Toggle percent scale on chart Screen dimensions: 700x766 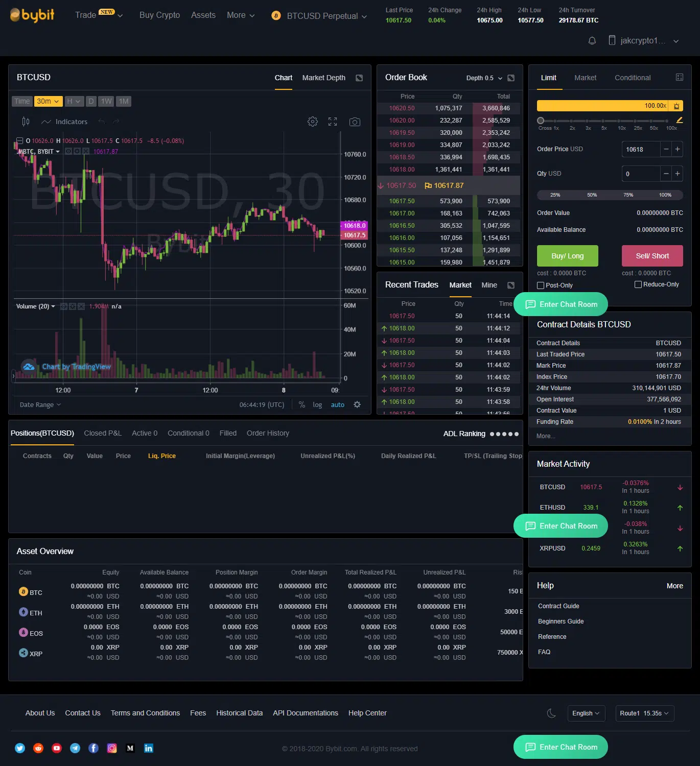(x=302, y=404)
